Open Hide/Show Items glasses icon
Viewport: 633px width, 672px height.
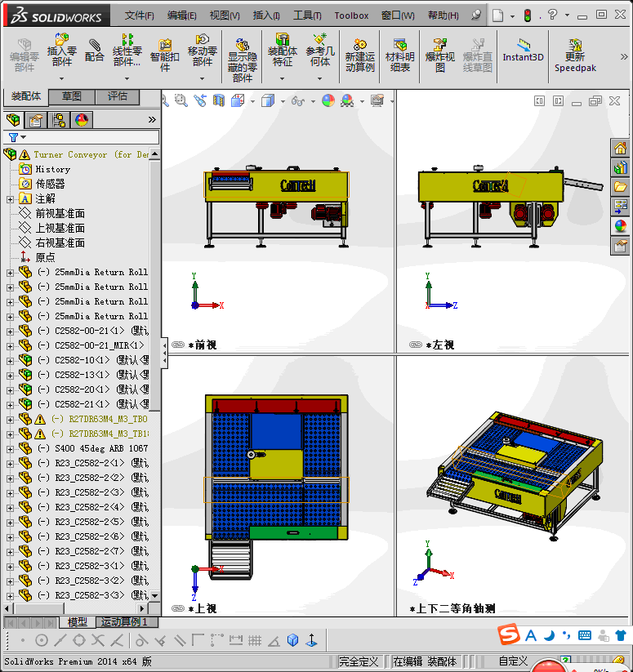(x=297, y=100)
